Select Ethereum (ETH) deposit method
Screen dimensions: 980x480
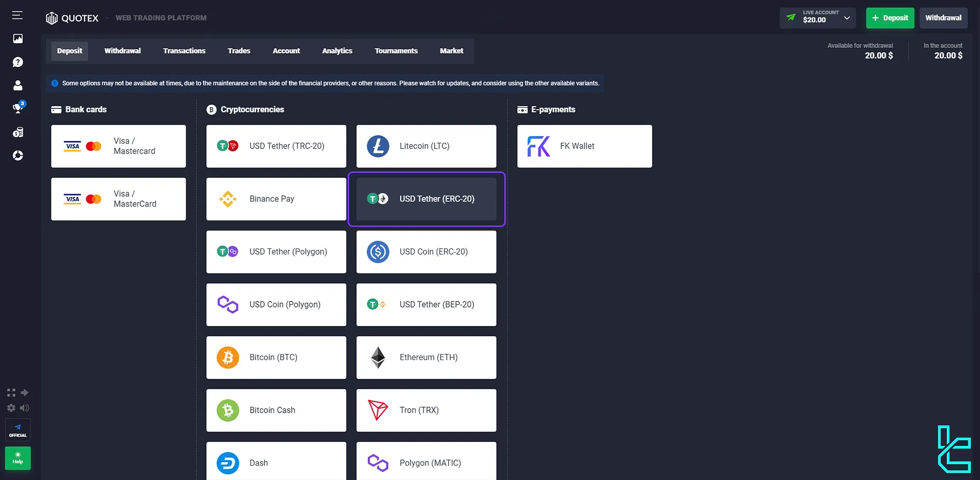[426, 358]
